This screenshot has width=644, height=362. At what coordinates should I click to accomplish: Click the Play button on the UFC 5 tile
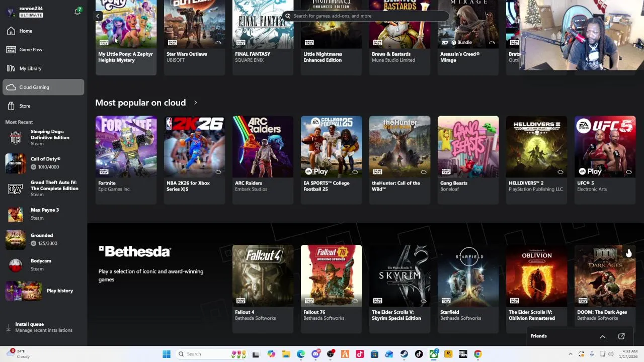tap(589, 171)
